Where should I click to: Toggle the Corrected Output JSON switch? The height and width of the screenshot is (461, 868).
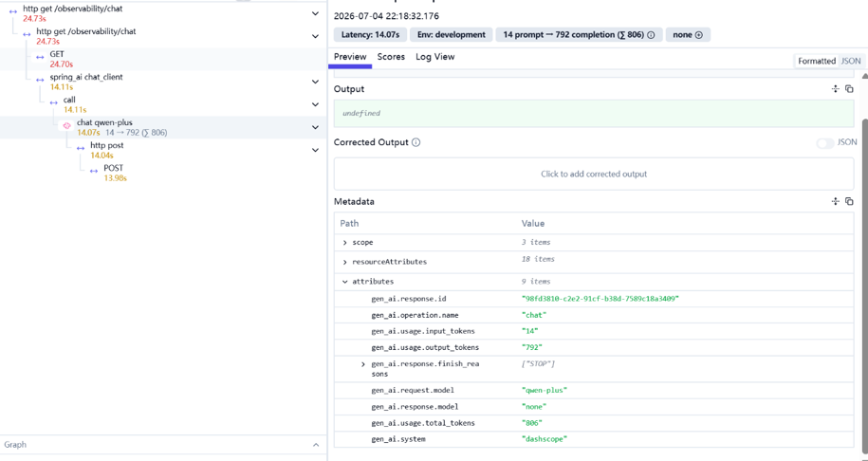824,143
